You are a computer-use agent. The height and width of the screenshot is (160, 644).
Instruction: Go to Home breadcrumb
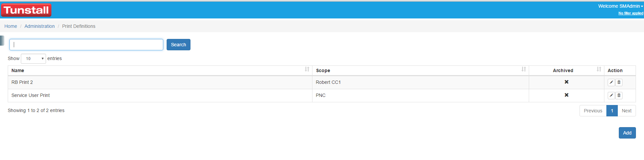click(x=11, y=26)
